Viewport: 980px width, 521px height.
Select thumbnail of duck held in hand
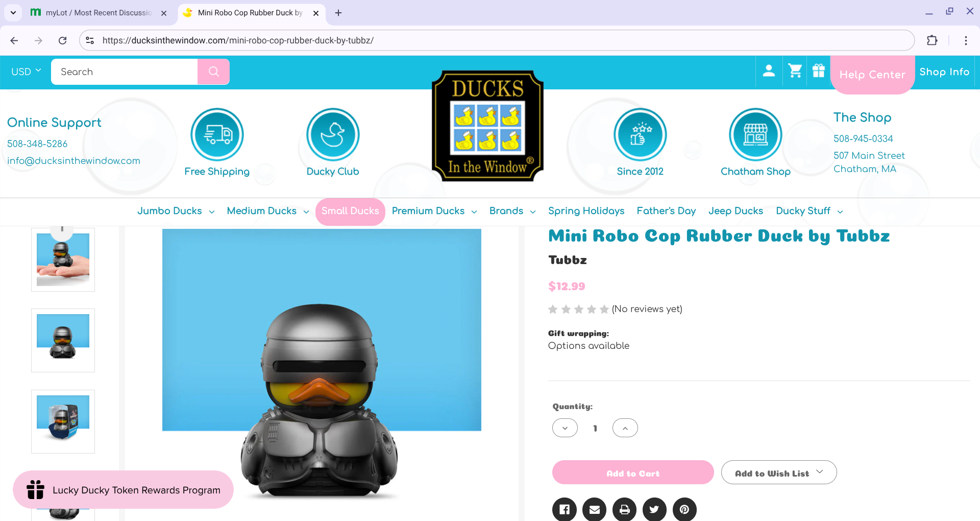63,259
